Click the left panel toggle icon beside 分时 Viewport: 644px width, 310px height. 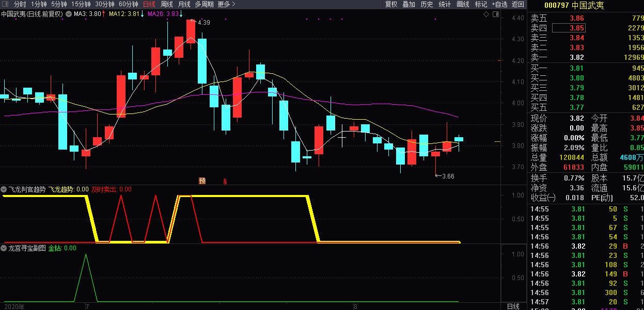point(5,4)
